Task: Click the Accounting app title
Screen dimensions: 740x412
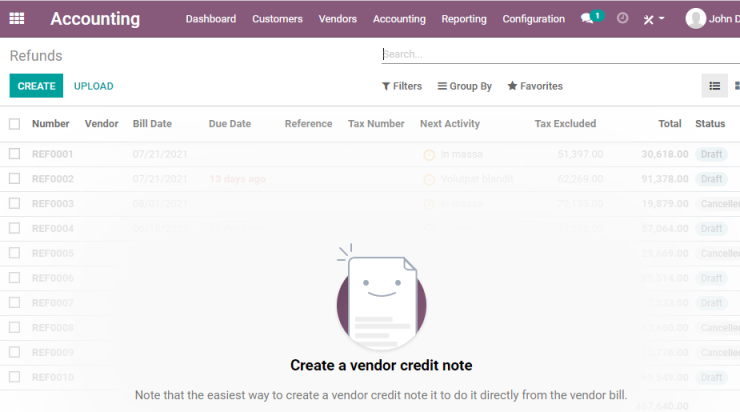Action: point(95,19)
